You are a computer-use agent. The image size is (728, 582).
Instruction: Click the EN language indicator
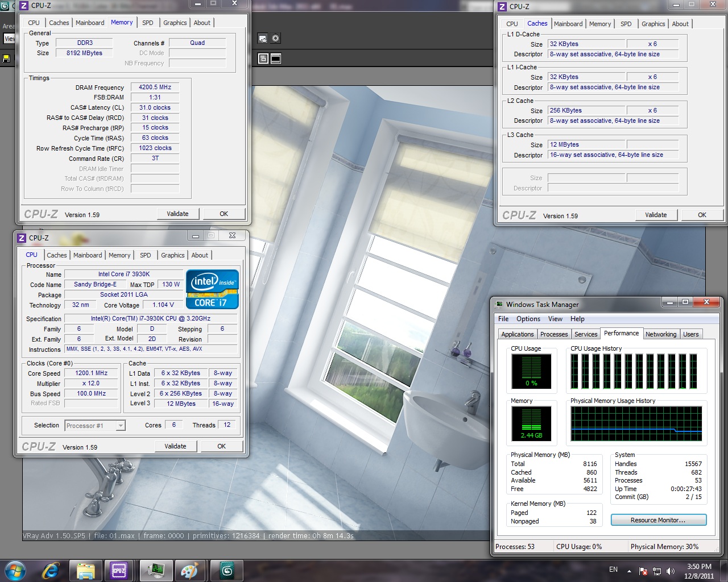click(613, 569)
